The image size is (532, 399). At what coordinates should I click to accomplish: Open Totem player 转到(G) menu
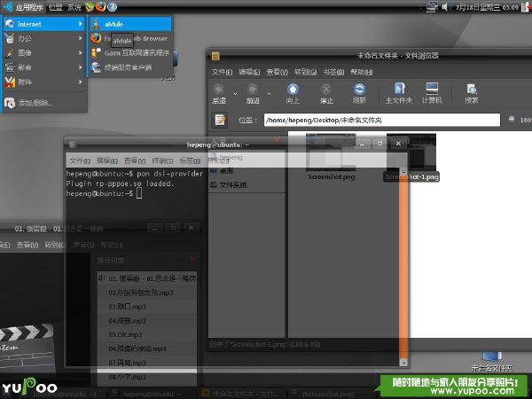point(56,245)
